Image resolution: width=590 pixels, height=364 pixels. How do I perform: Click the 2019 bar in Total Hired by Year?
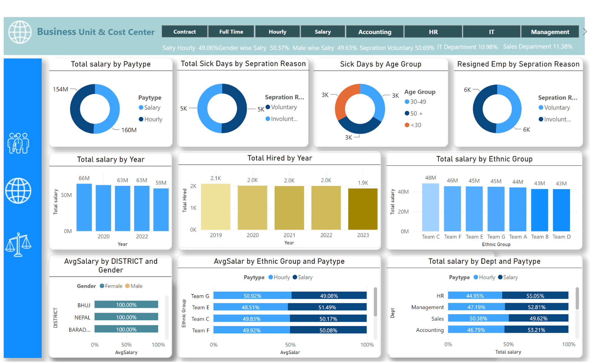point(216,206)
